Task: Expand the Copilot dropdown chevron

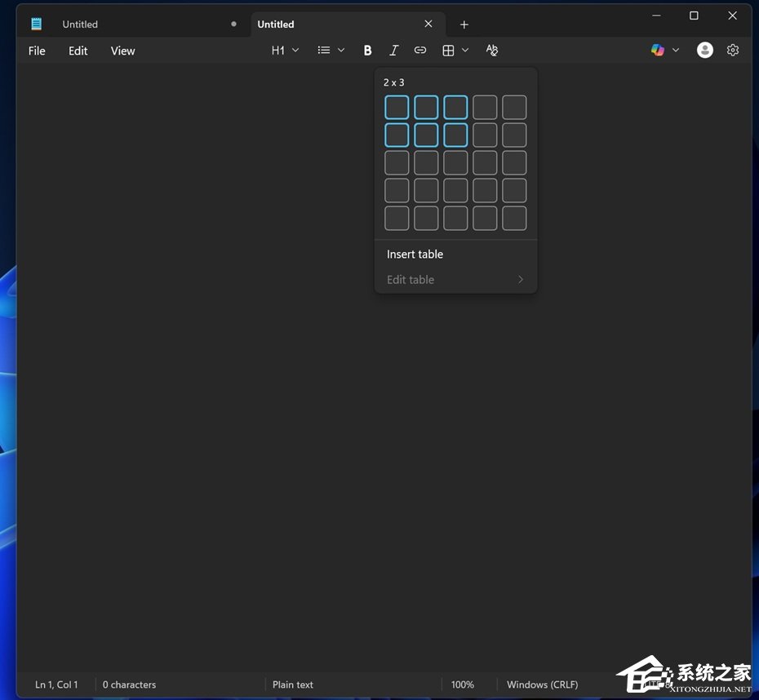Action: click(x=676, y=50)
